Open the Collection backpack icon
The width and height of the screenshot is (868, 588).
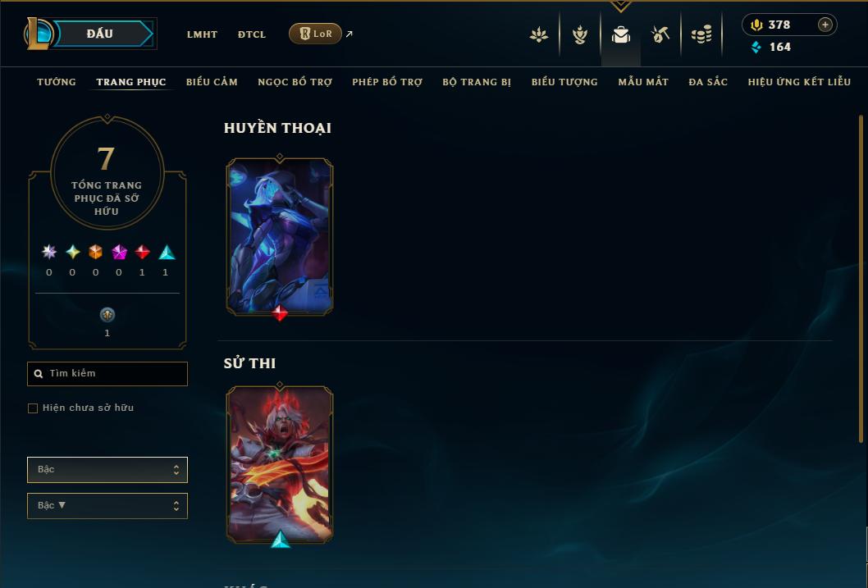pos(620,34)
